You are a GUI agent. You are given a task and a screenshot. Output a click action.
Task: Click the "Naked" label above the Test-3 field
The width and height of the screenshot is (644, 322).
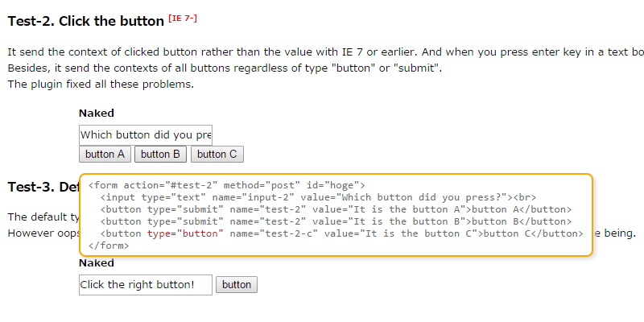(x=97, y=262)
